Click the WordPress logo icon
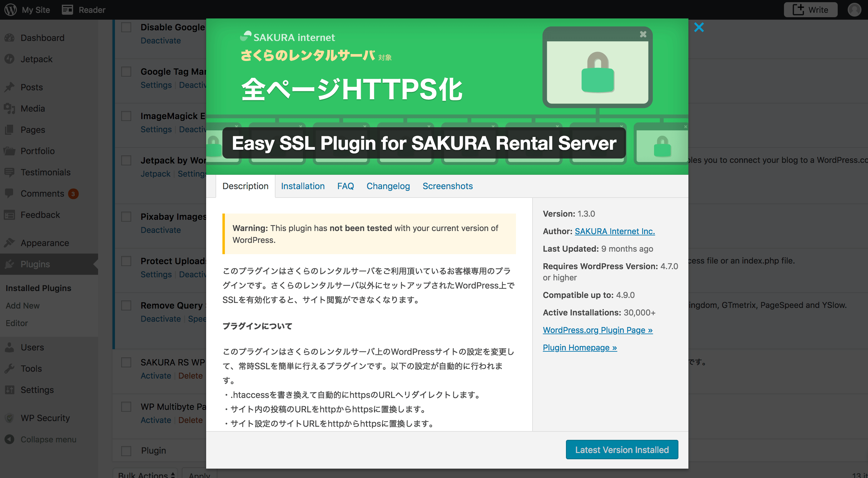This screenshot has width=868, height=478. pos(10,9)
